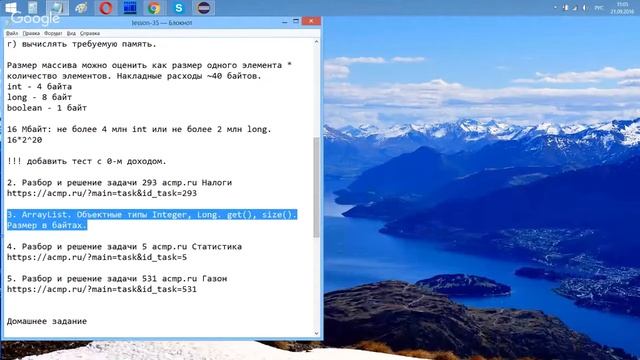This screenshot has height=360, width=640.
Task: Click the line 'https://acmp.ru/?main=task&id_task=531'
Action: [102, 289]
